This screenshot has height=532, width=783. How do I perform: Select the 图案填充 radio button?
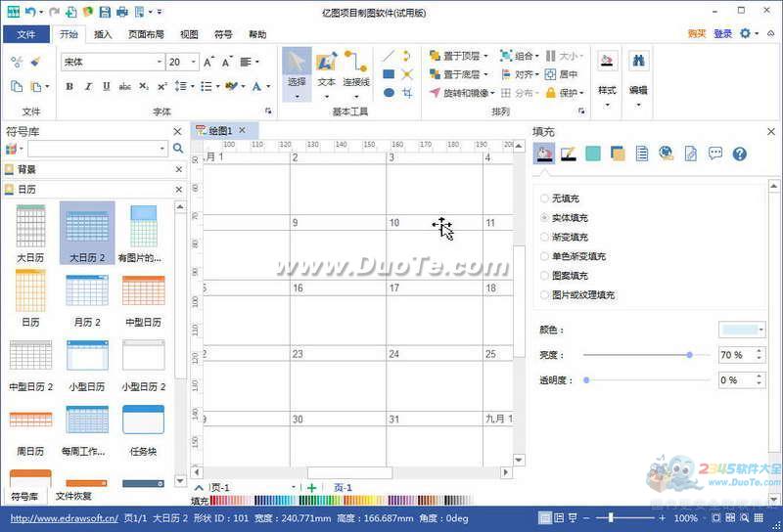(x=545, y=276)
